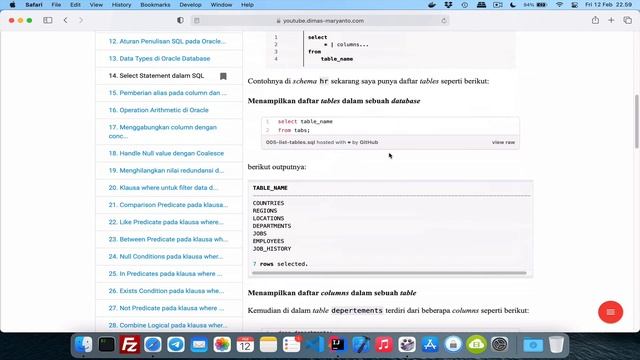This screenshot has height=360, width=640.
Task: Open Reminders in the Dock
Action: (291, 345)
